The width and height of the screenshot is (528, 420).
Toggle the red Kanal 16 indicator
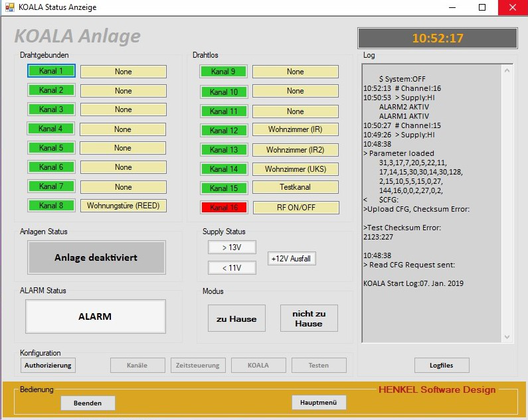(x=223, y=208)
